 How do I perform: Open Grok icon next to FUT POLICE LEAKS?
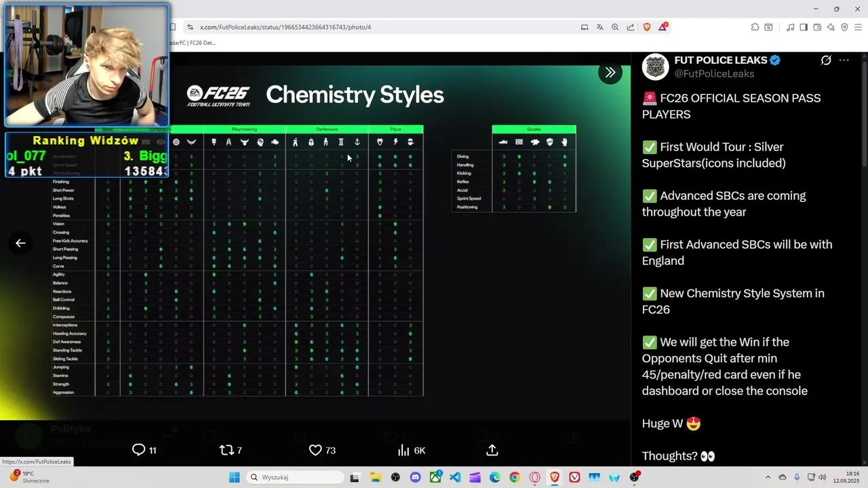click(x=826, y=60)
